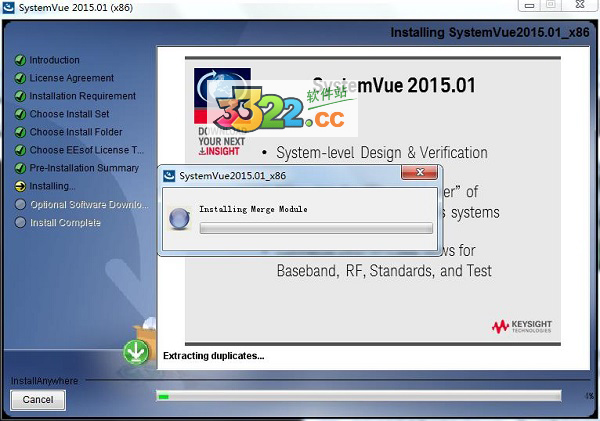The width and height of the screenshot is (600, 421).
Task: Click the gray circle next to Install Complete
Action: [x=20, y=222]
